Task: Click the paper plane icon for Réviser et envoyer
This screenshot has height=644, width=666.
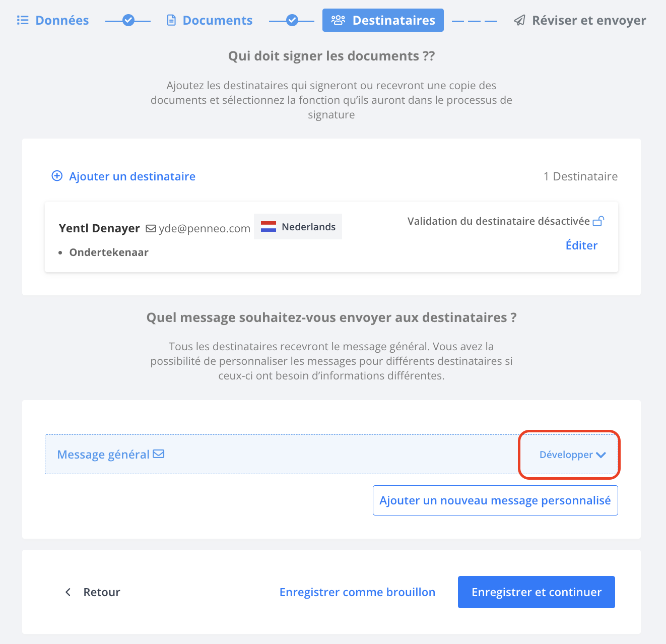Action: point(519,20)
